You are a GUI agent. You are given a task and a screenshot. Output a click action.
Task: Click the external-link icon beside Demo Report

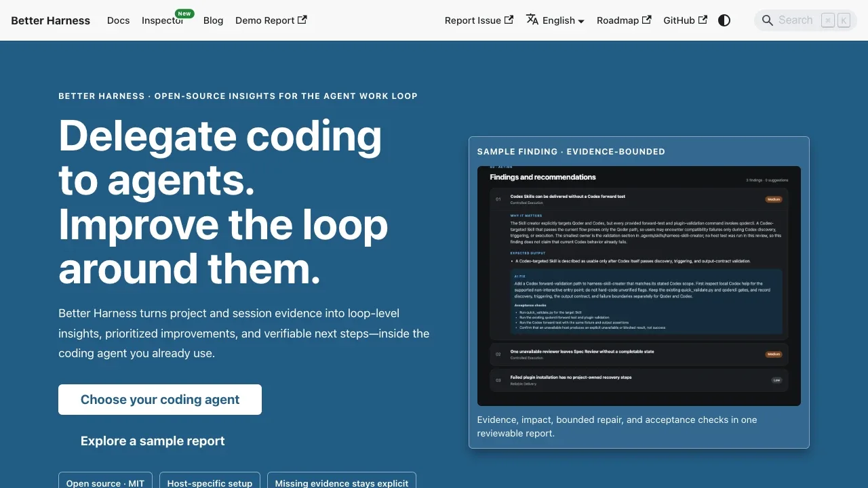302,20
